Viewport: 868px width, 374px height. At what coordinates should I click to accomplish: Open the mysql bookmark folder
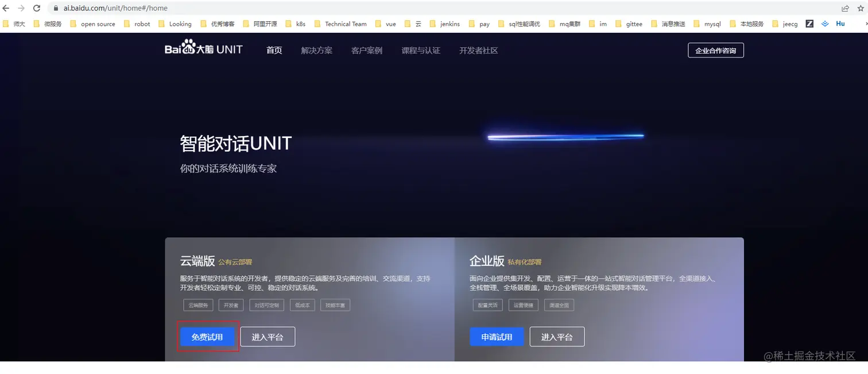coord(707,24)
